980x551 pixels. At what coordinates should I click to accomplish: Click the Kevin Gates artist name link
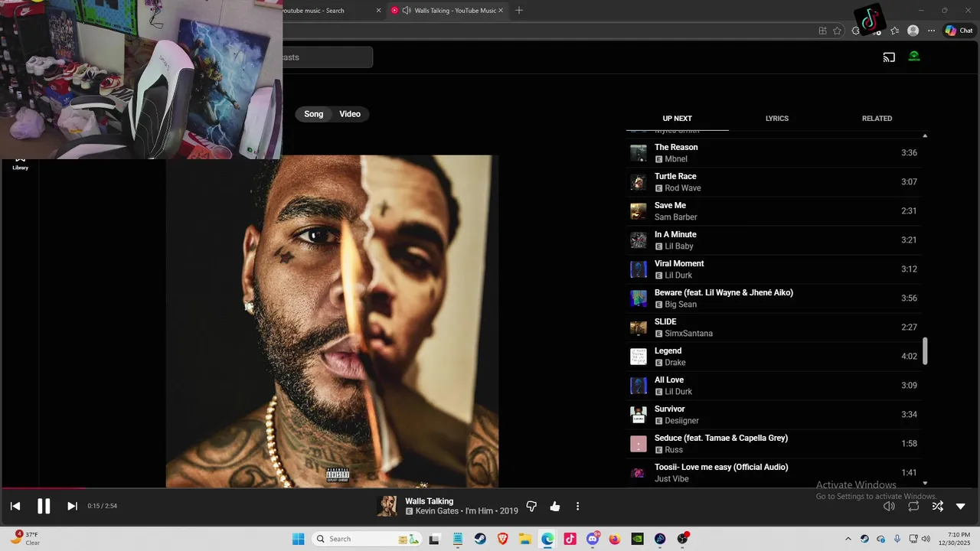click(437, 511)
